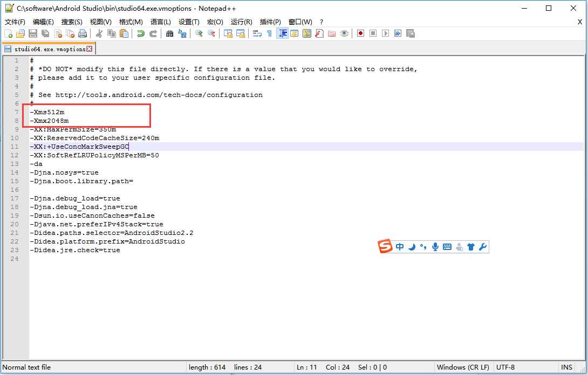This screenshot has height=375, width=588.
Task: Click the -Xms512m line
Action: click(x=47, y=112)
